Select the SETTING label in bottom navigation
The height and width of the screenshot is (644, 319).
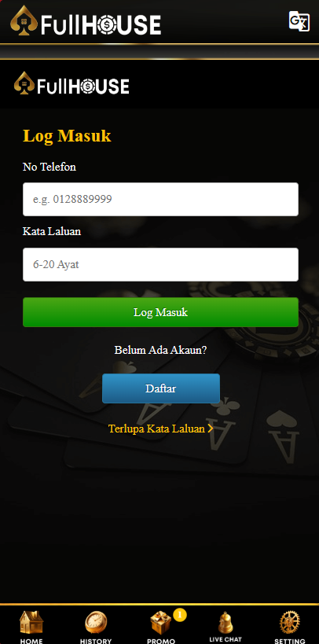290,640
